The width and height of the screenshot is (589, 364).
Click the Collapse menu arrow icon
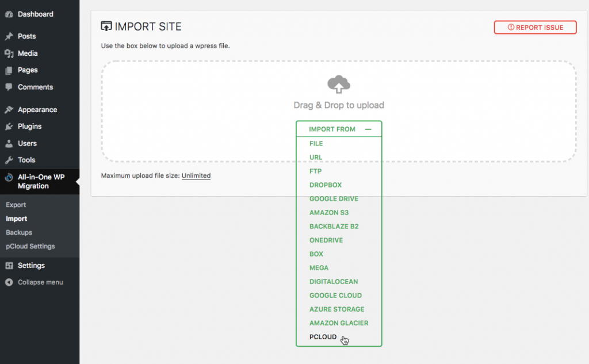9,282
